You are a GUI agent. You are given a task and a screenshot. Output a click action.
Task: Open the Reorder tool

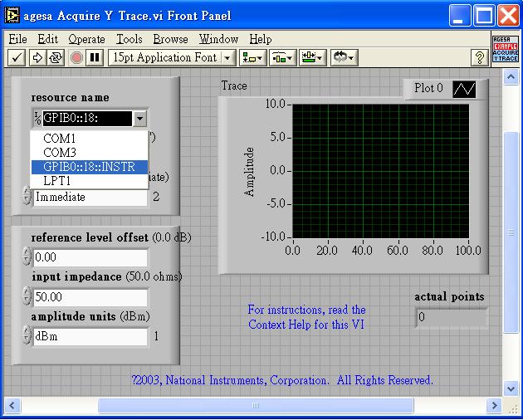(343, 57)
